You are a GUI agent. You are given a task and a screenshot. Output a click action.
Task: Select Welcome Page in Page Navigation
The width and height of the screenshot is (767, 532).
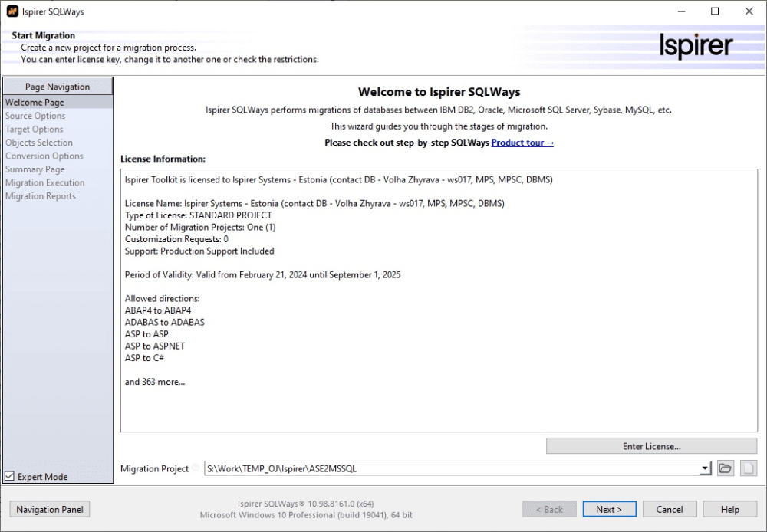point(35,102)
